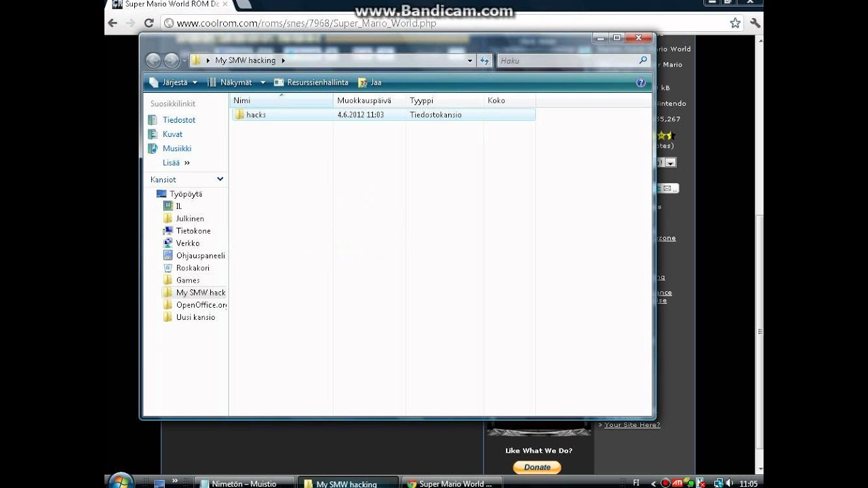
Task: Open Chrome wrench settings menu
Action: [x=755, y=23]
